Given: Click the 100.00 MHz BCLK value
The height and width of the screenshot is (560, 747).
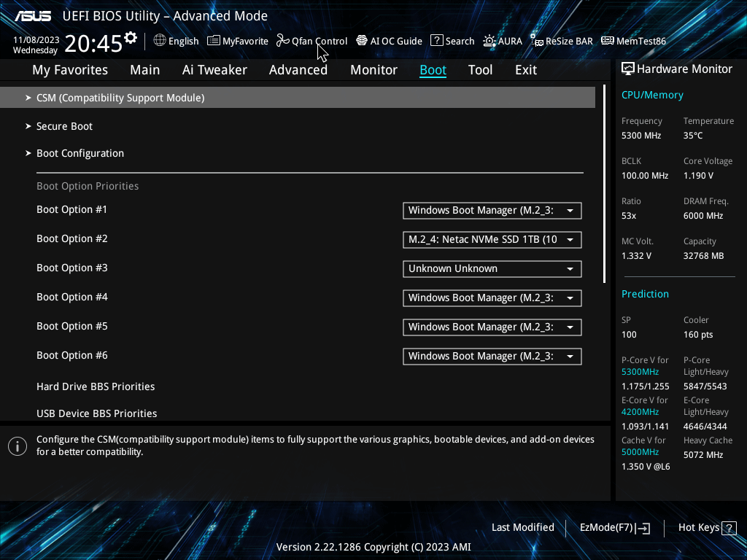Looking at the screenshot, I should pyautogui.click(x=645, y=176).
